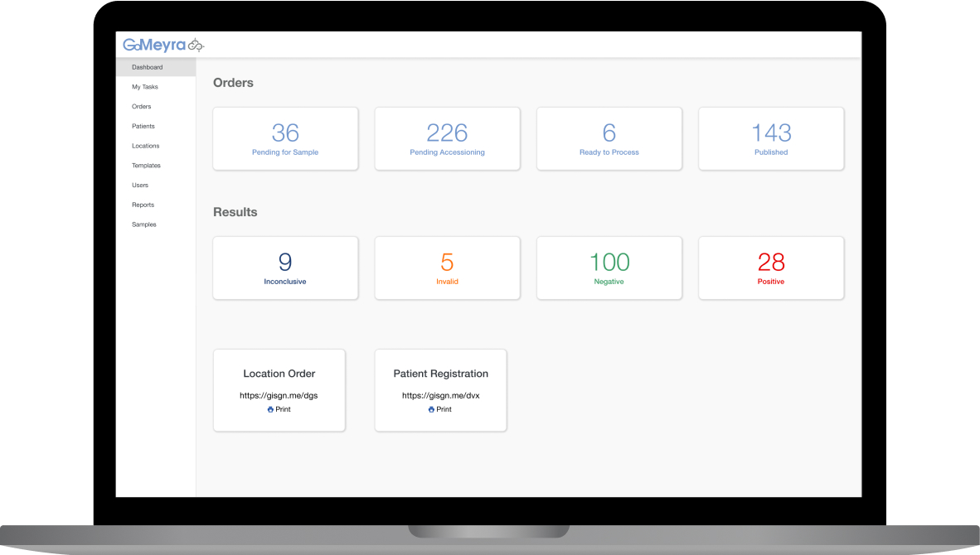View the Published orders card
Image resolution: width=980 pixels, height=555 pixels.
coord(771,138)
